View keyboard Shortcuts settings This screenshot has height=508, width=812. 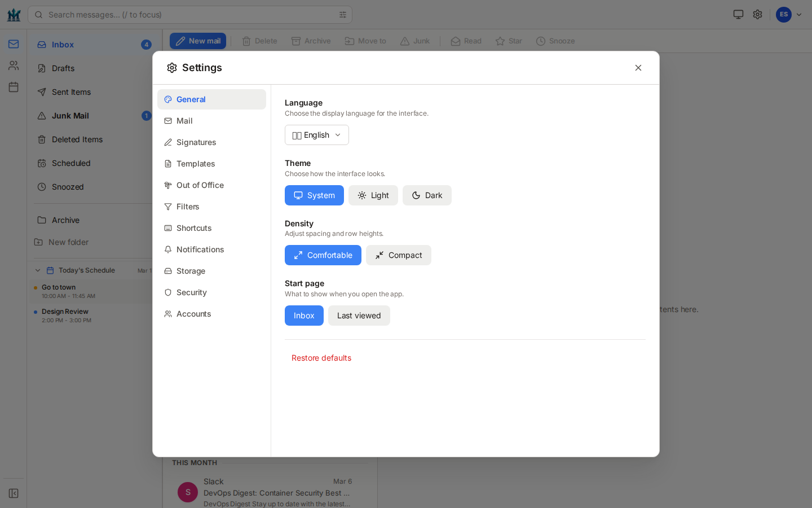tap(194, 228)
